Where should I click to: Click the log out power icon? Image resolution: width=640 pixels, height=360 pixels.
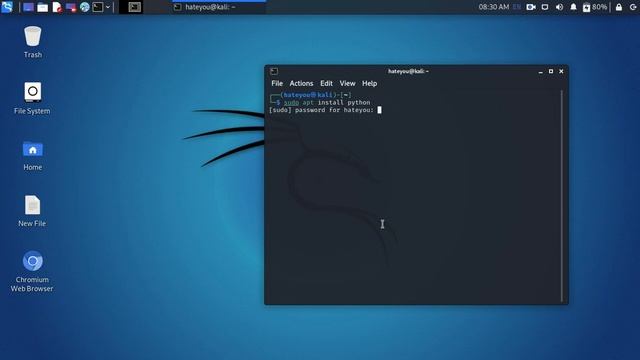click(x=633, y=7)
